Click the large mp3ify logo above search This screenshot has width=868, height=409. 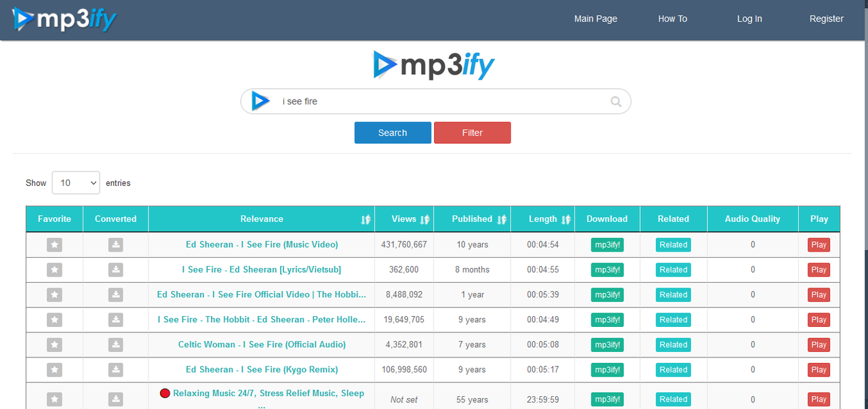click(x=434, y=66)
